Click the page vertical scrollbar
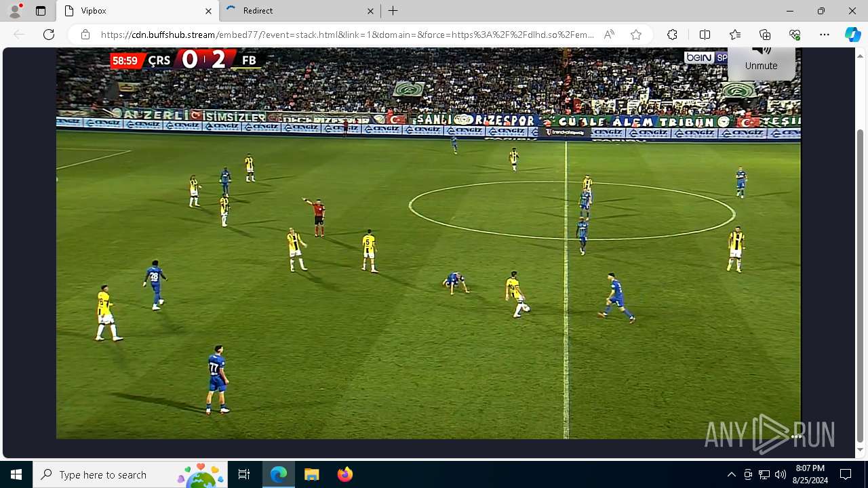Viewport: 868px width, 488px height. pos(861,285)
